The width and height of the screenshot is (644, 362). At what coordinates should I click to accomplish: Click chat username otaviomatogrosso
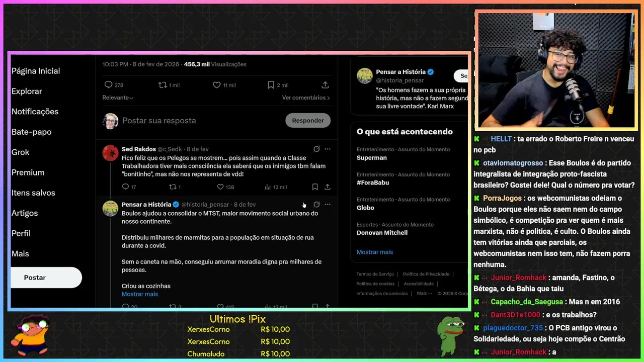tap(513, 163)
